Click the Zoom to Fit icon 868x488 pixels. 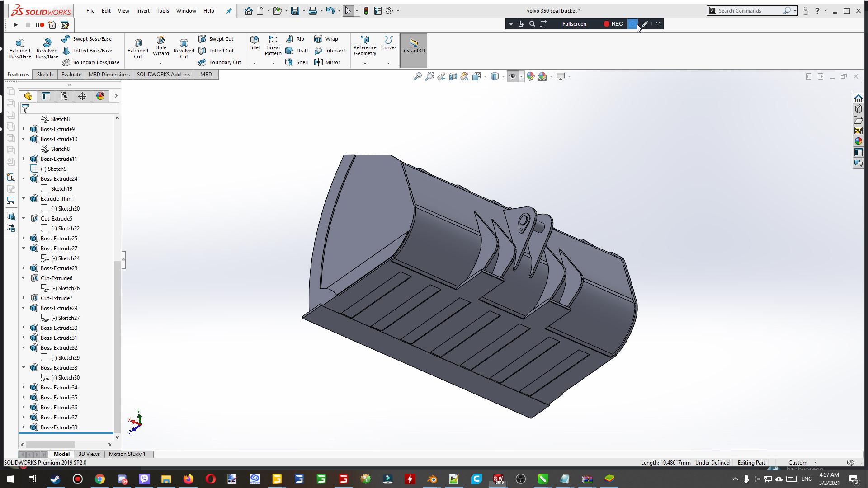point(417,76)
